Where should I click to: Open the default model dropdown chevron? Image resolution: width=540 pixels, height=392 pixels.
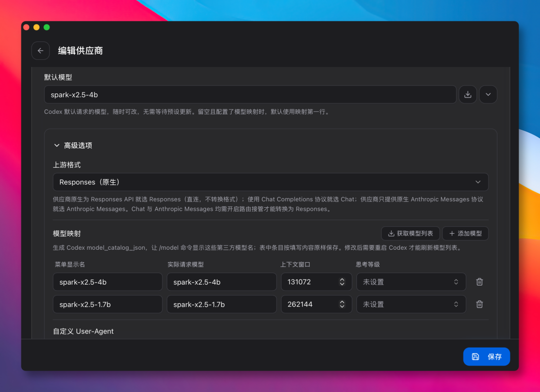488,94
